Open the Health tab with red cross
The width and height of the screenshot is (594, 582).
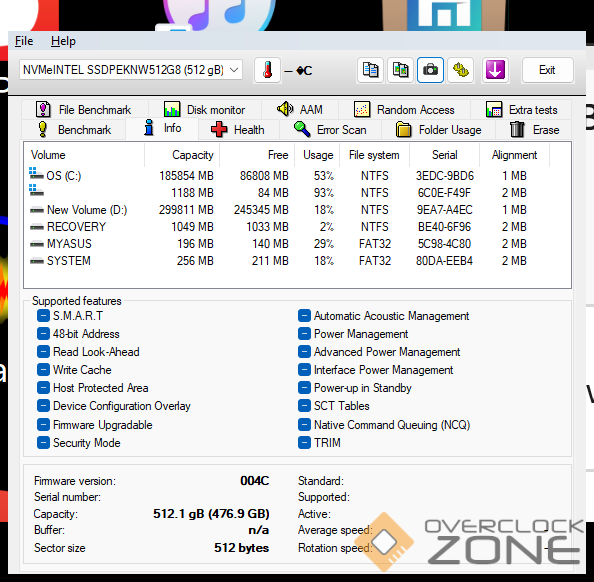(238, 130)
